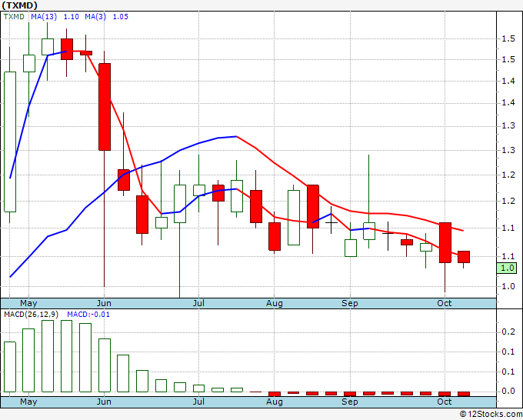The width and height of the screenshot is (523, 420).
Task: Click the large red candlestick in June
Action: 105,107
